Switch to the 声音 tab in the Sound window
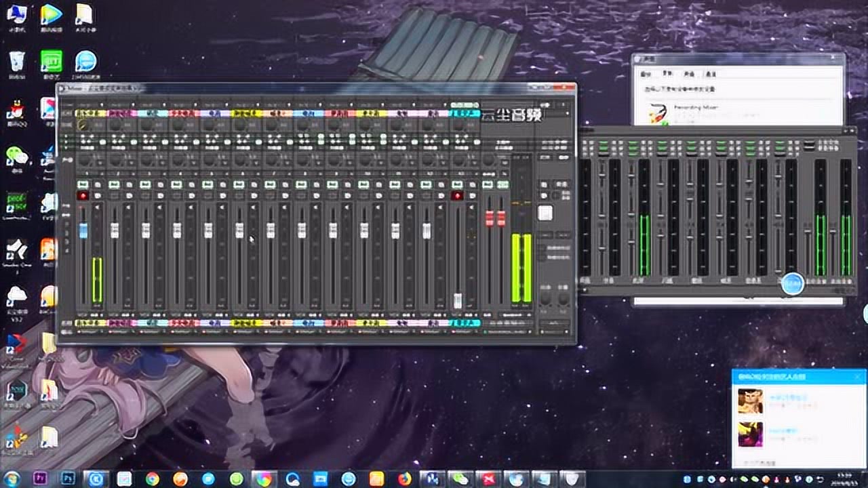 click(x=689, y=74)
